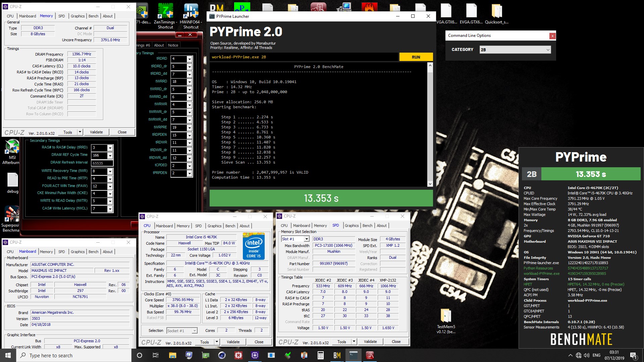The height and width of the screenshot is (362, 644).
Task: Switch to BenchMate via the BM taskbar icon
Action: 337,355
